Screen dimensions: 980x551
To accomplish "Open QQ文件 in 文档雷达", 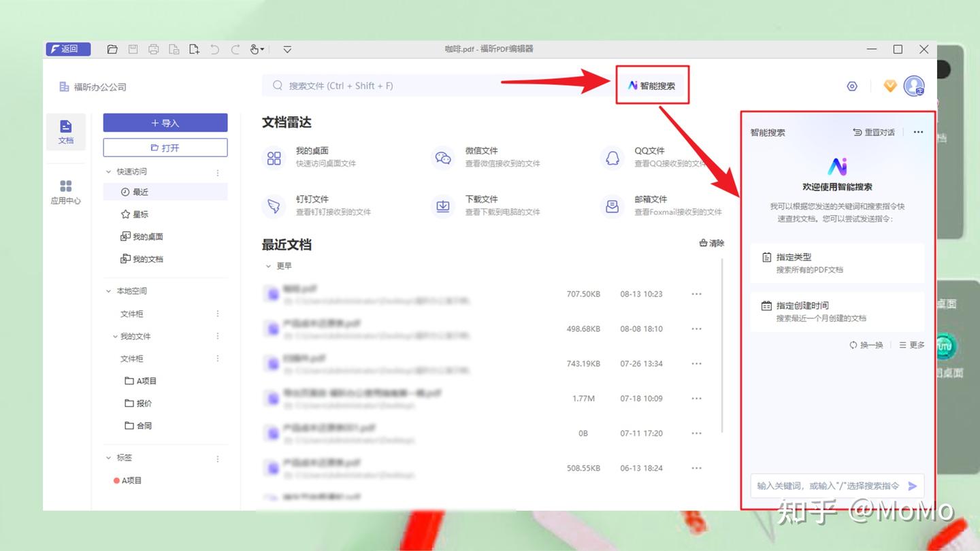I will [653, 157].
